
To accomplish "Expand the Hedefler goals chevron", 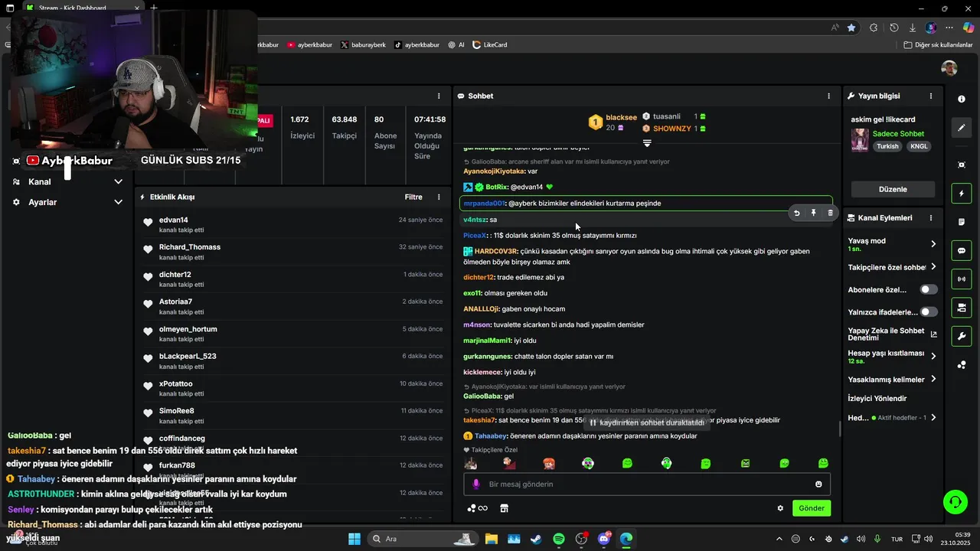I will click(933, 418).
